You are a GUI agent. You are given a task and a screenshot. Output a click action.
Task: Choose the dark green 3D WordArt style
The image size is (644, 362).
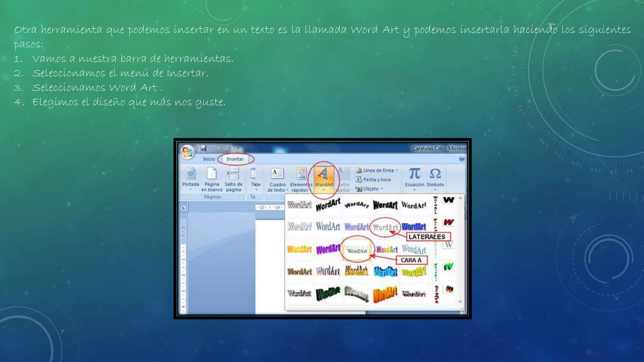click(x=328, y=293)
